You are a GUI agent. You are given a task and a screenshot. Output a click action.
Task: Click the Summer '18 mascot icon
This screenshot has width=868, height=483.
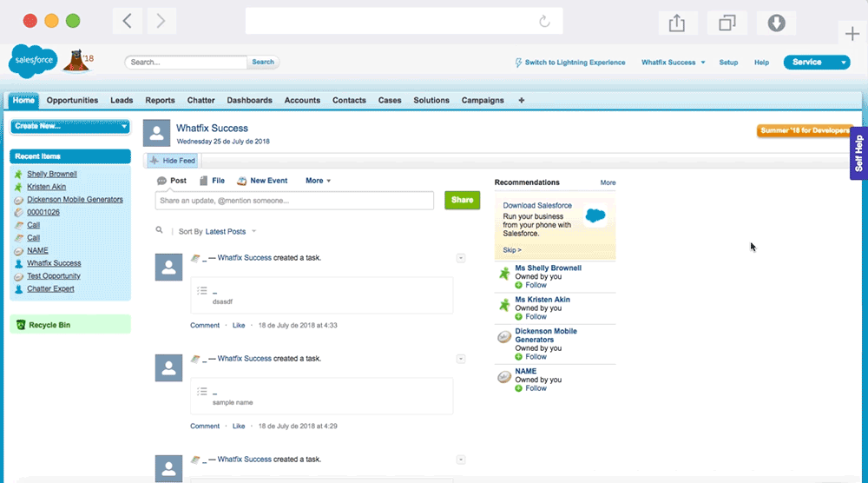[78, 62]
